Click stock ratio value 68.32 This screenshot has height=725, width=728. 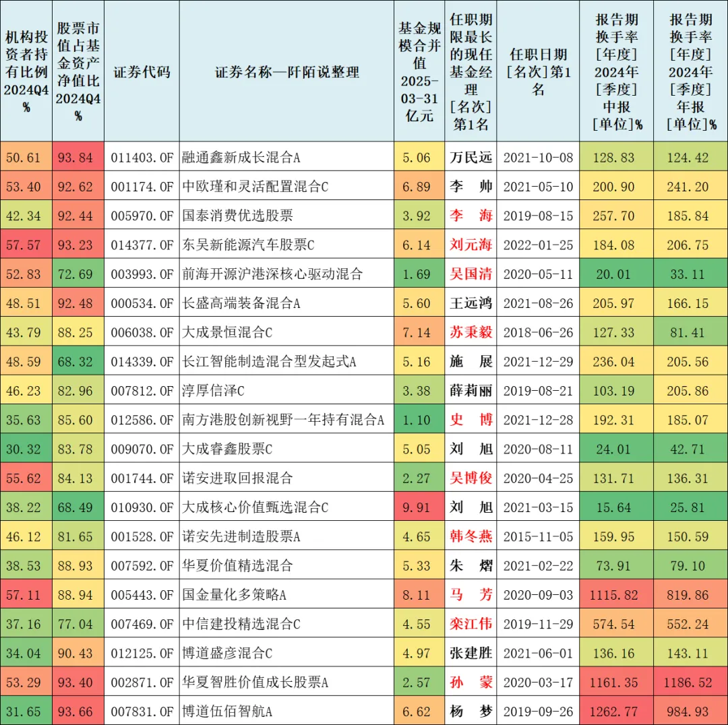(x=75, y=362)
